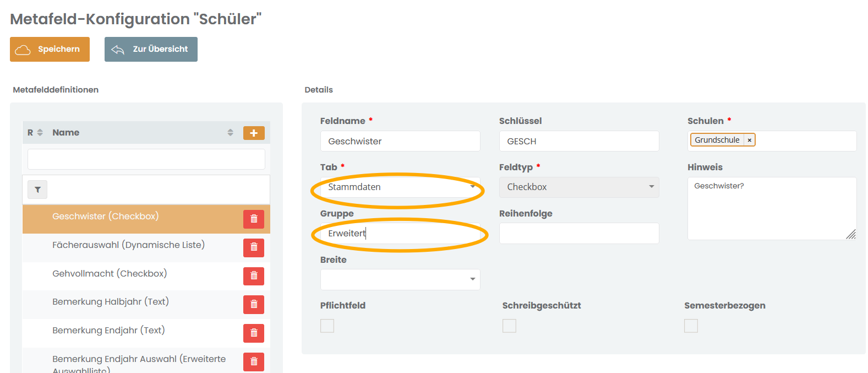Check the Semesterbezogen checkbox
The width and height of the screenshot is (868, 373).
point(691,326)
